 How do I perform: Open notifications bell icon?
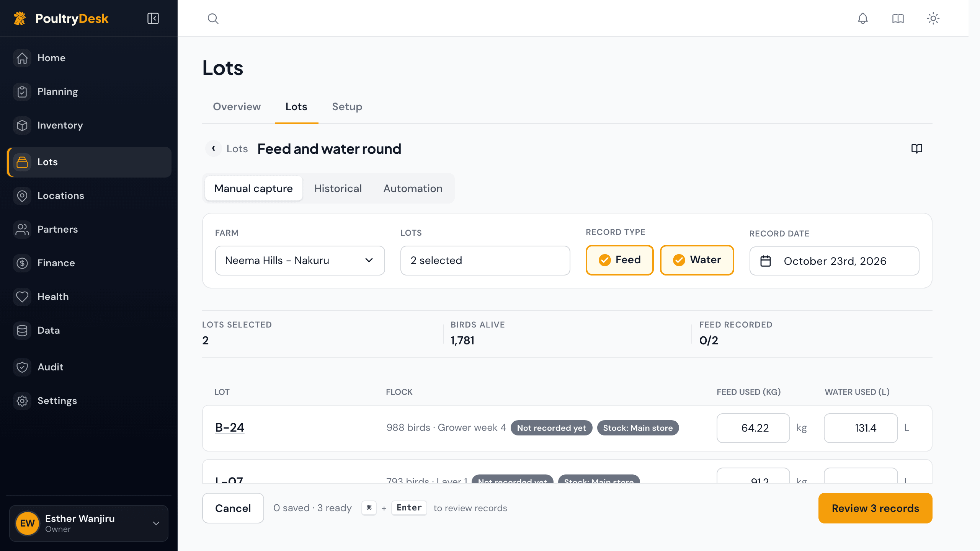point(863,18)
